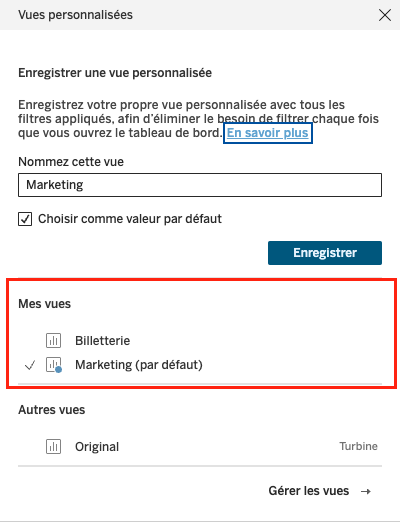Click the Enregistrer button
This screenshot has height=522, width=400.
click(x=325, y=253)
